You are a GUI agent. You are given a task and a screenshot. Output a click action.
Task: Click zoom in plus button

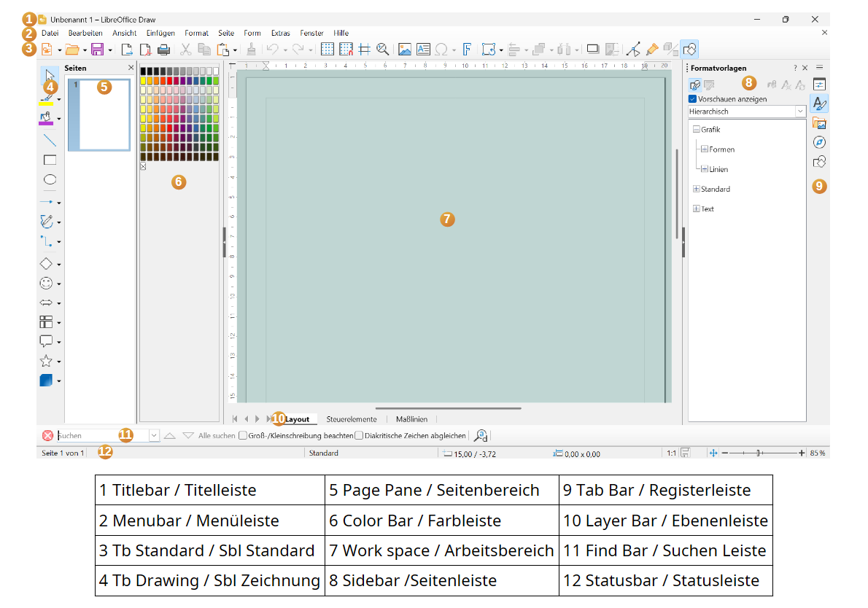(x=802, y=453)
